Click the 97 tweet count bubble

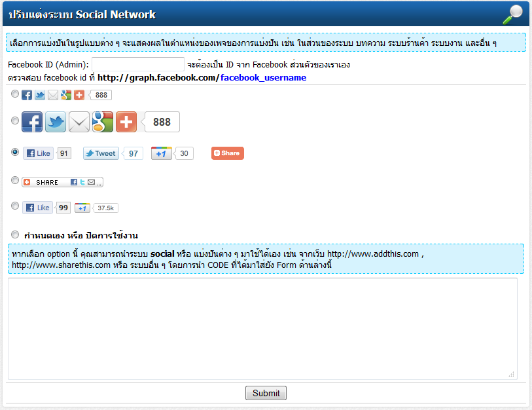click(x=133, y=153)
